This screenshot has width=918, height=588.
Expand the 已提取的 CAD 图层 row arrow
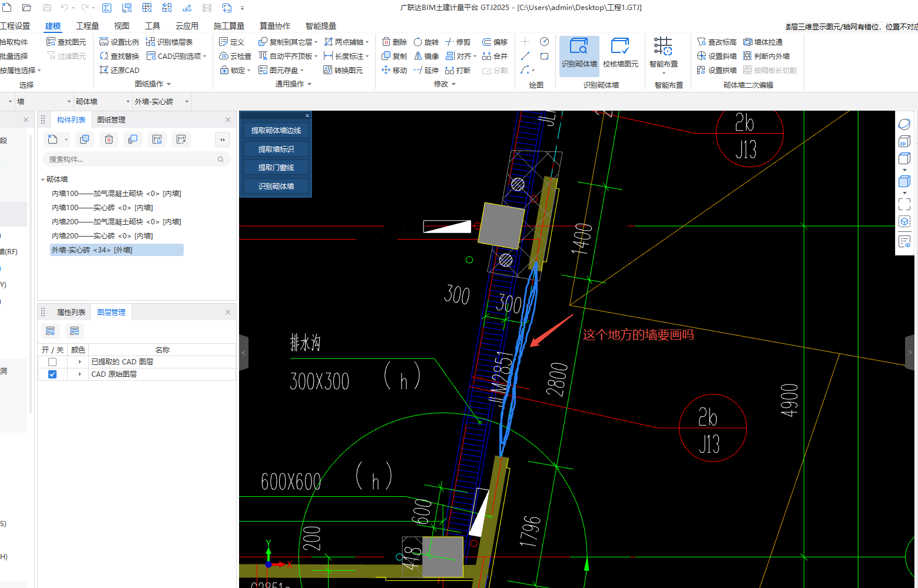point(79,362)
